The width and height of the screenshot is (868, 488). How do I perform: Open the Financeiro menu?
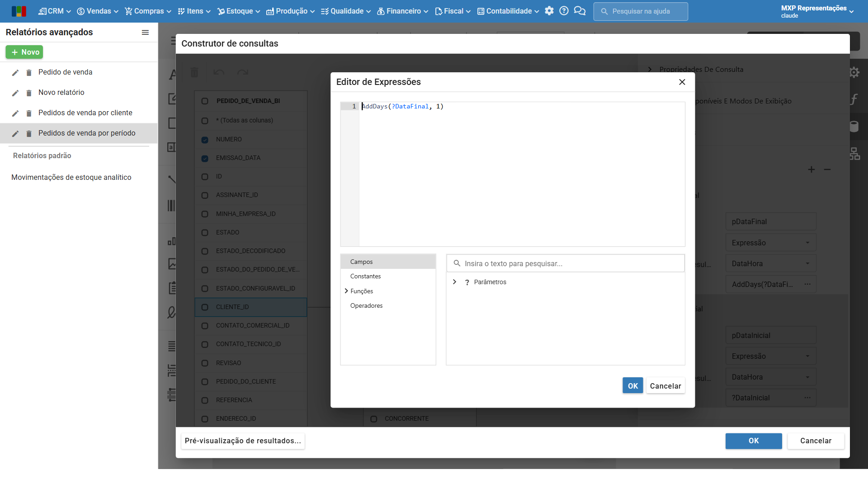tap(403, 11)
